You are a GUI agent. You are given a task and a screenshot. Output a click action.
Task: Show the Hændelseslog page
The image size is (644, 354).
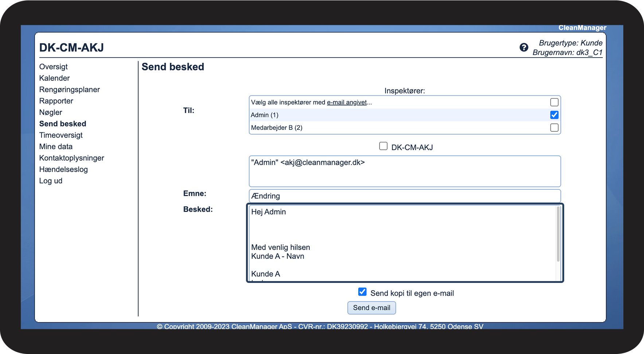63,170
